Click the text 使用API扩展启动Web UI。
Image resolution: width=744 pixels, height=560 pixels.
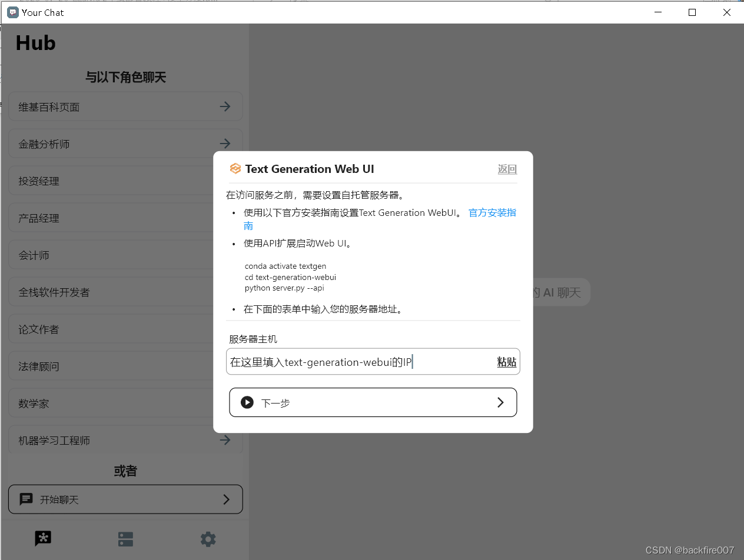click(x=298, y=243)
